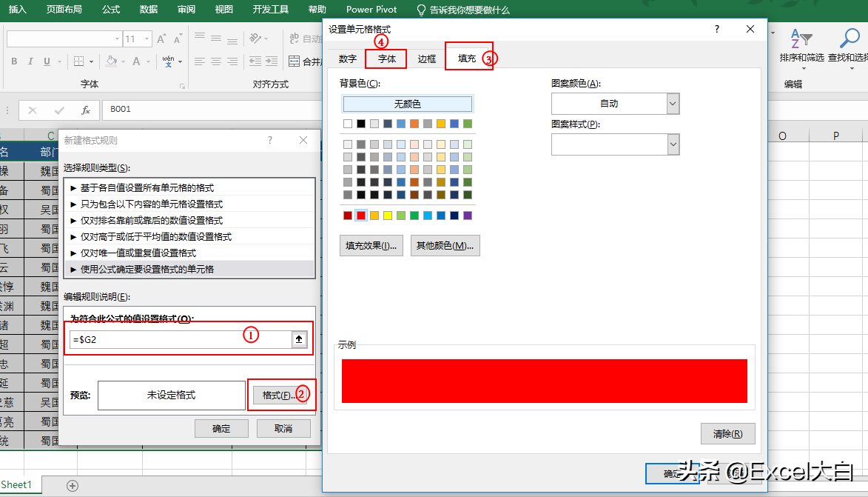This screenshot has height=497, width=868.
Task: Confirm formula bar entry with checkmark icon
Action: pyautogui.click(x=59, y=110)
